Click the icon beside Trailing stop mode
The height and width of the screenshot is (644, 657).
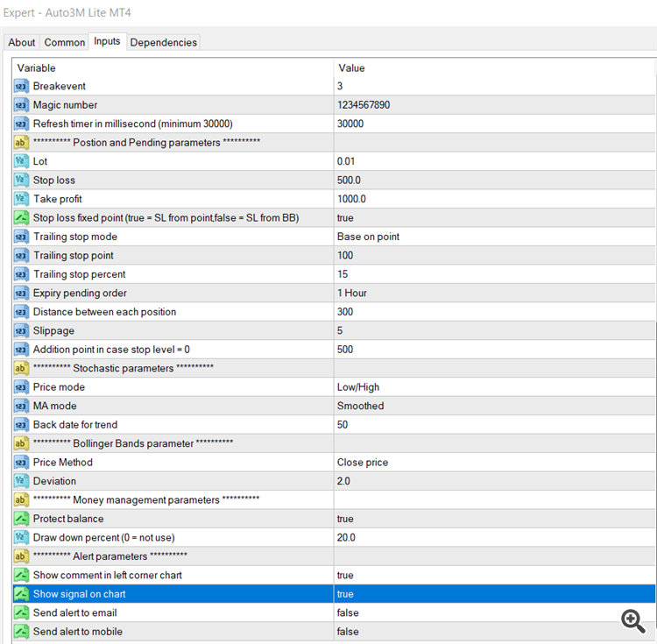21,237
